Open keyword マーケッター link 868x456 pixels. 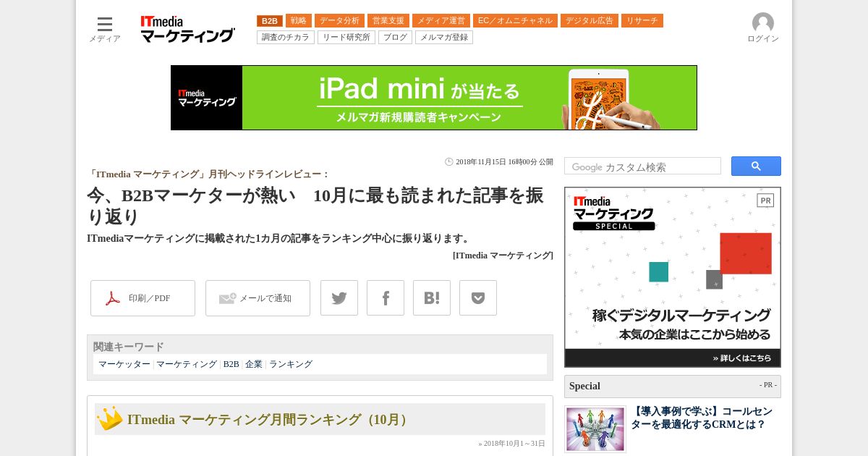(124, 364)
